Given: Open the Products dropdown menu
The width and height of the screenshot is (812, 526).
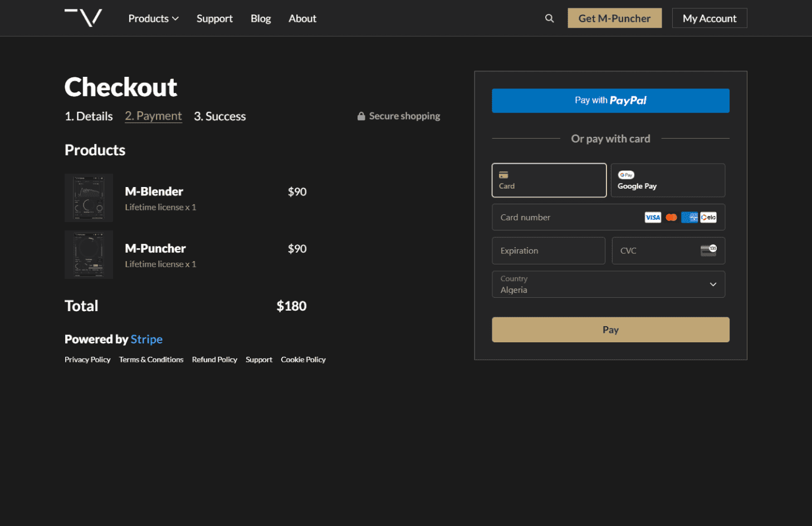Looking at the screenshot, I should click(x=153, y=18).
